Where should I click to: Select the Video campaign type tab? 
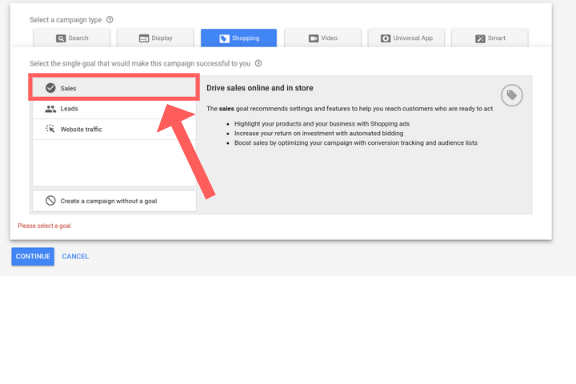pyautogui.click(x=323, y=38)
